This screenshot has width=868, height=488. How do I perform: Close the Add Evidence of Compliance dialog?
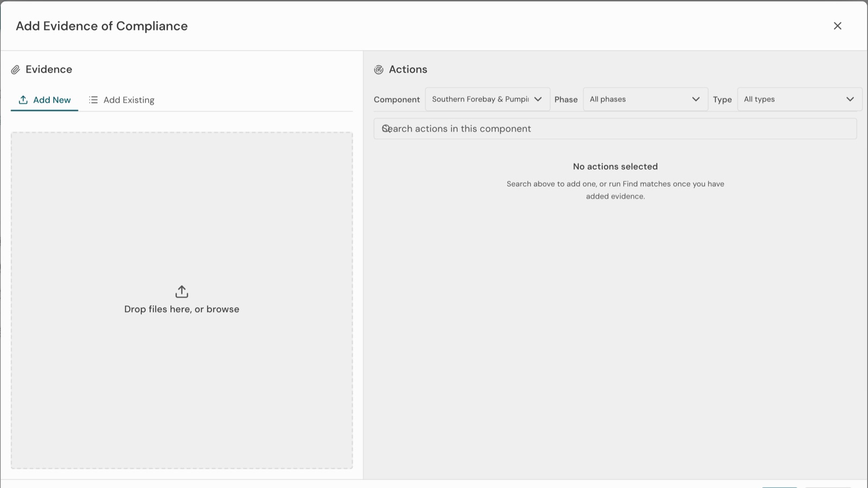838,26
